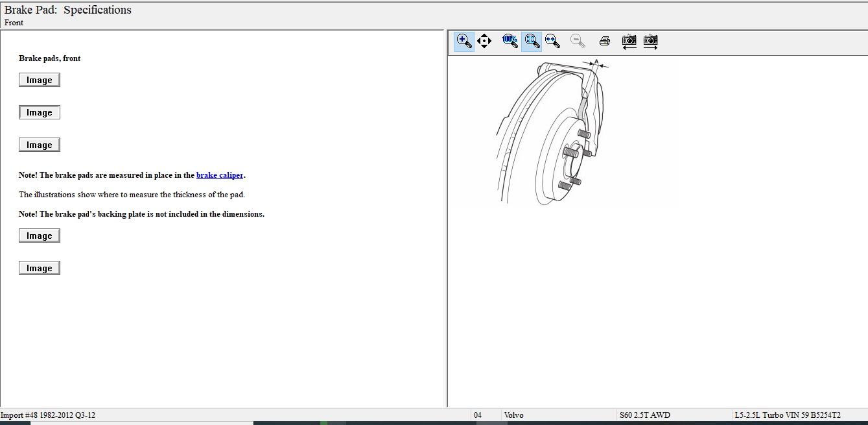The image size is (868, 425).
Task: Click the grayed-out zoom out magnifier
Action: (578, 41)
